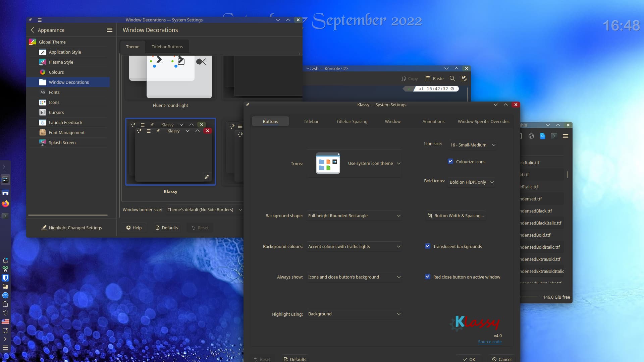Click the globe icon in the Dolphin toolbar
This screenshot has width=644, height=362.
tap(531, 136)
